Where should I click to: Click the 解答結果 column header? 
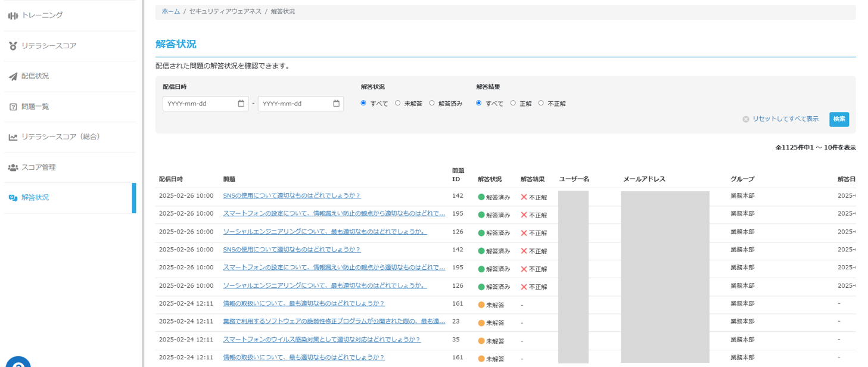(533, 179)
